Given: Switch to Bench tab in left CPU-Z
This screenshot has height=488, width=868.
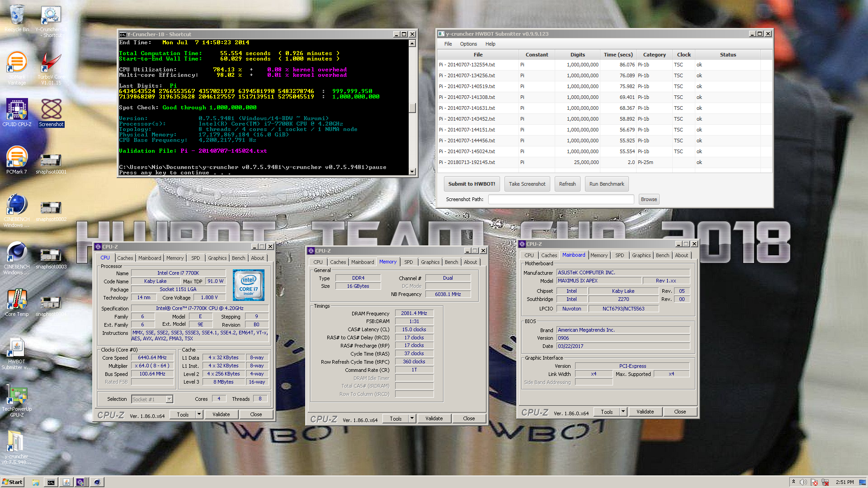Looking at the screenshot, I should [x=238, y=258].
